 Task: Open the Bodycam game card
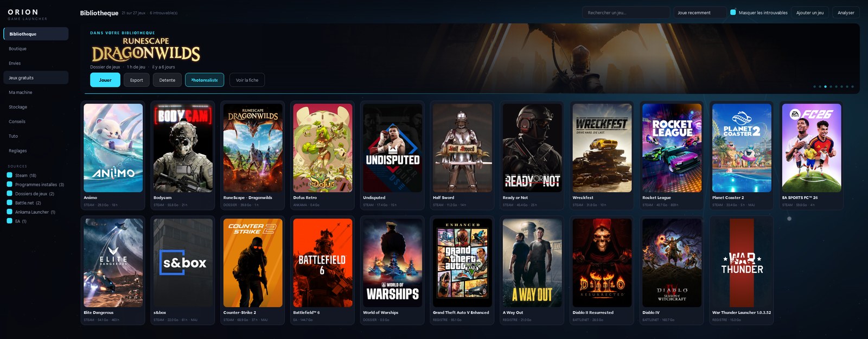(183, 156)
